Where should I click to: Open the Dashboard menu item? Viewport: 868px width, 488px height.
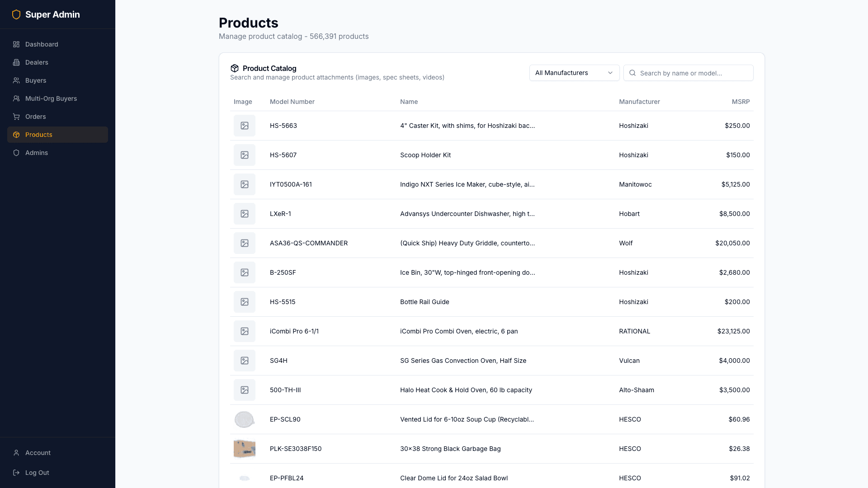(x=57, y=44)
